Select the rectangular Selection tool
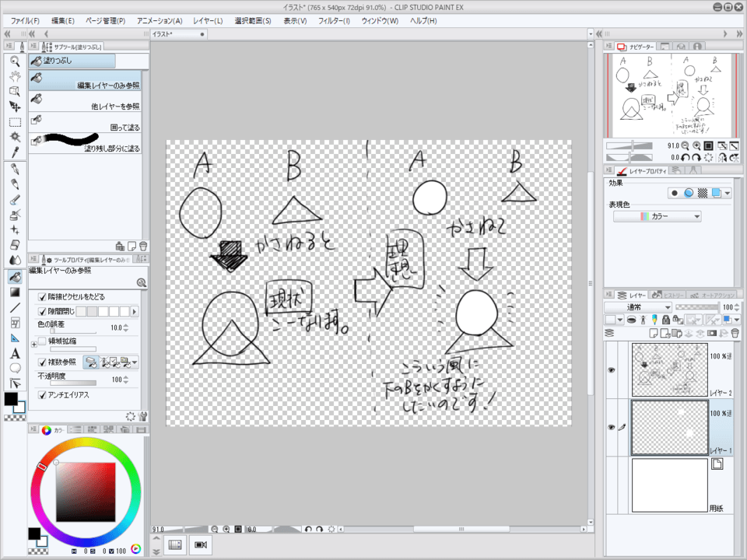 pos(14,122)
